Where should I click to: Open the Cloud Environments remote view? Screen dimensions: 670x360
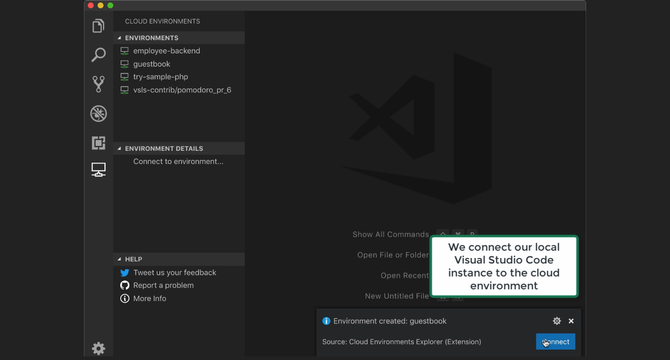98,170
